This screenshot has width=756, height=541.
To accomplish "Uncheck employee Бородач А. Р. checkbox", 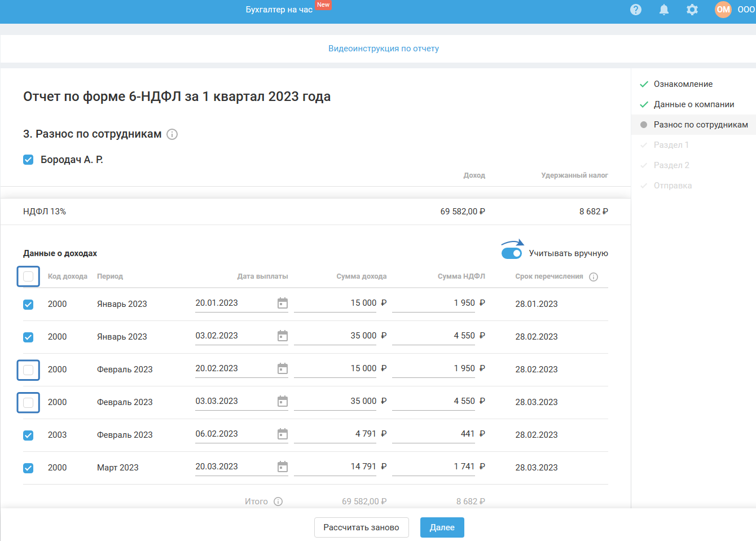I will 28,160.
